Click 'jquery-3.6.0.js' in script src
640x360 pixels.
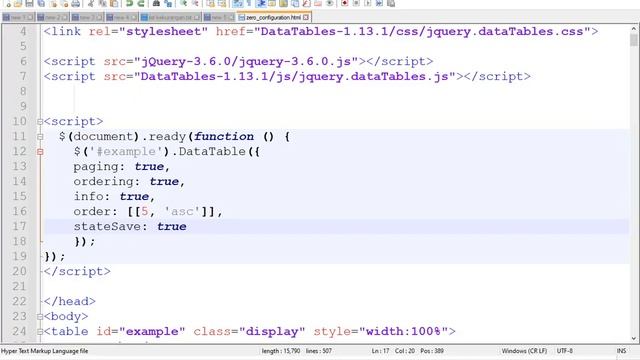(295, 62)
